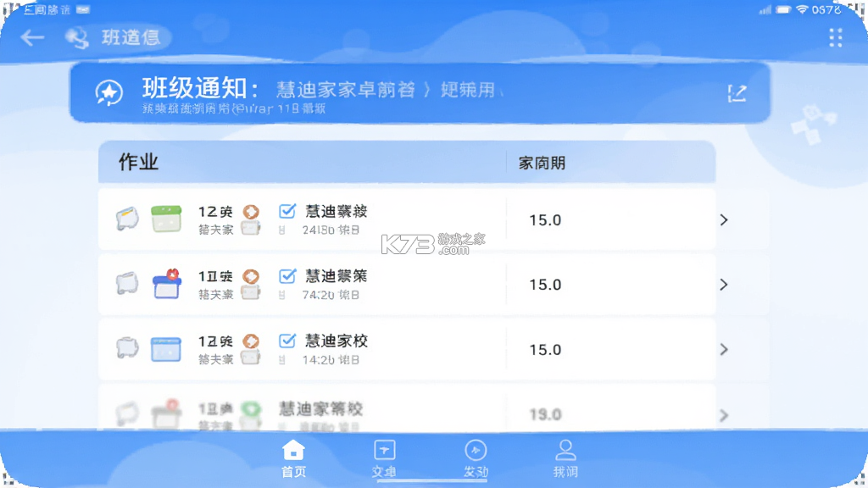The width and height of the screenshot is (868, 488).
Task: Tap the orange badge icon in the 14:20 row
Action: (251, 341)
